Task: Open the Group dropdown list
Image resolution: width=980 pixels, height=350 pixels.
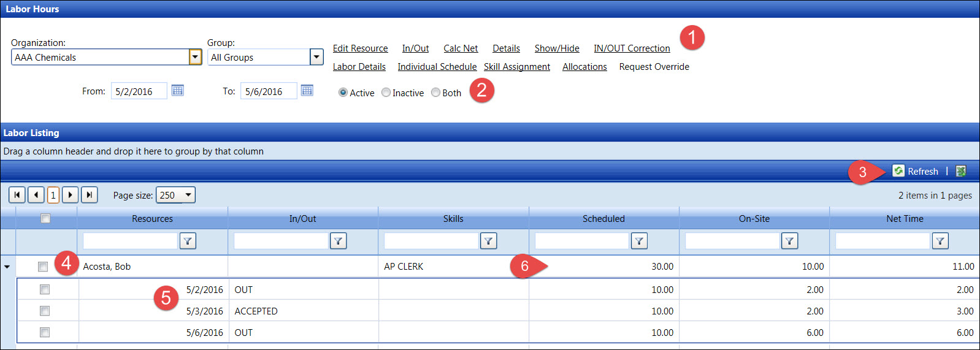Action: point(316,57)
